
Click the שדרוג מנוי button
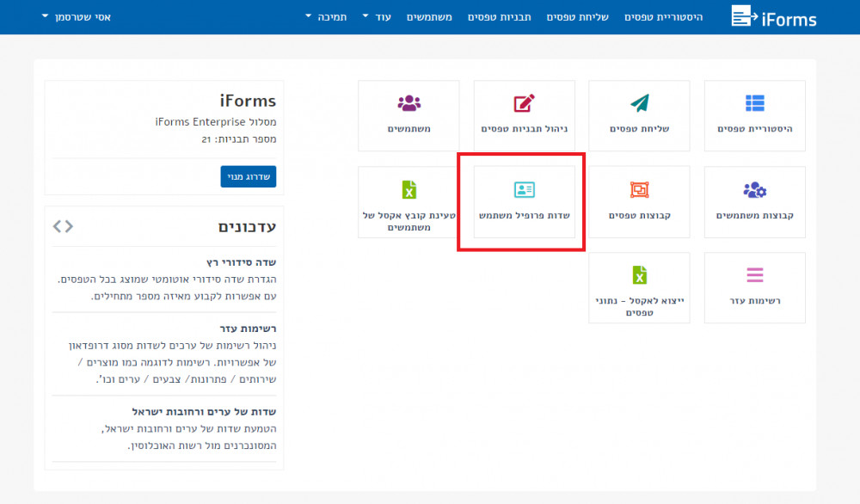[249, 176]
